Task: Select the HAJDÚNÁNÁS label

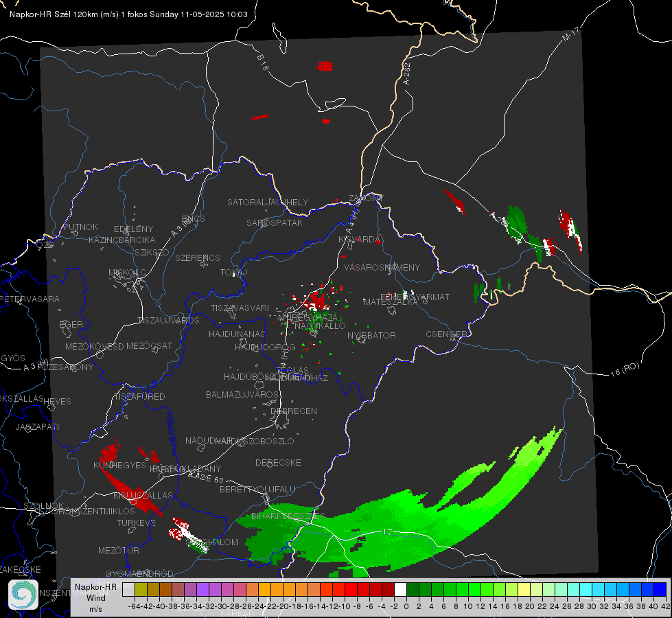Action: coord(237,334)
